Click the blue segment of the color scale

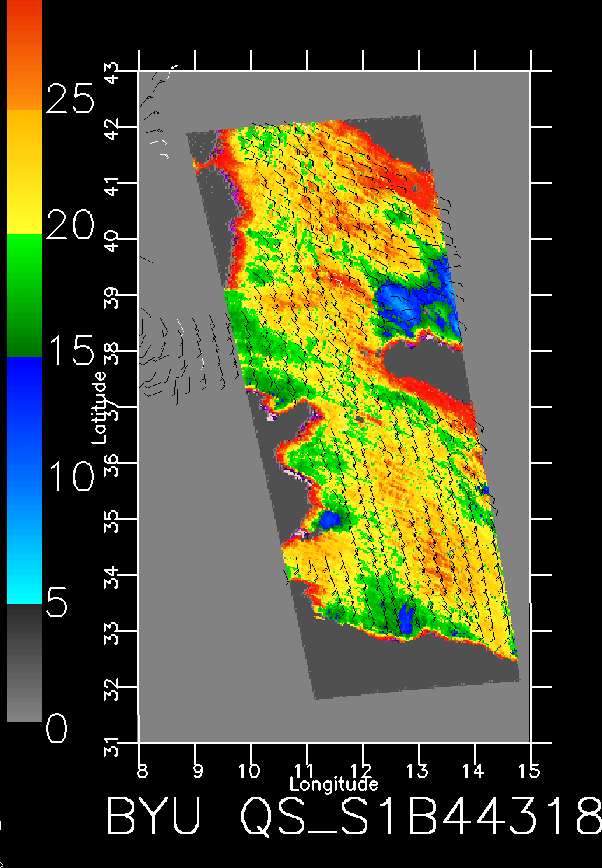(x=24, y=479)
